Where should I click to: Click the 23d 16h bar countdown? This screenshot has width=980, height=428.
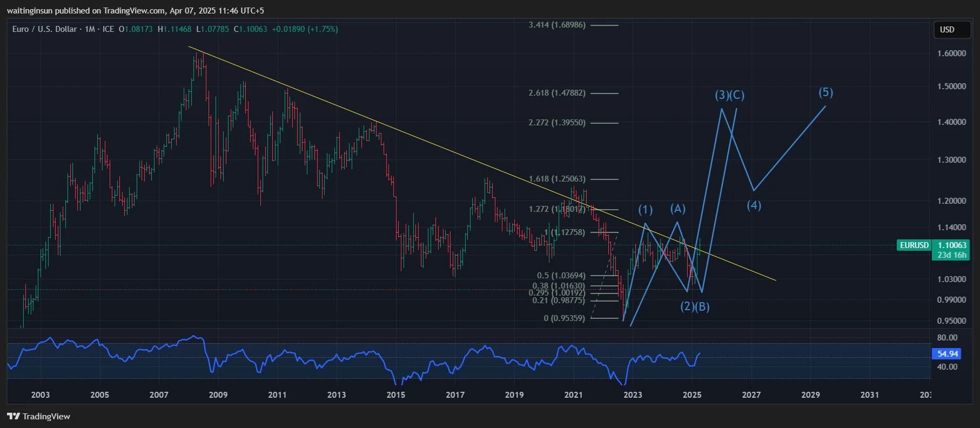[951, 255]
